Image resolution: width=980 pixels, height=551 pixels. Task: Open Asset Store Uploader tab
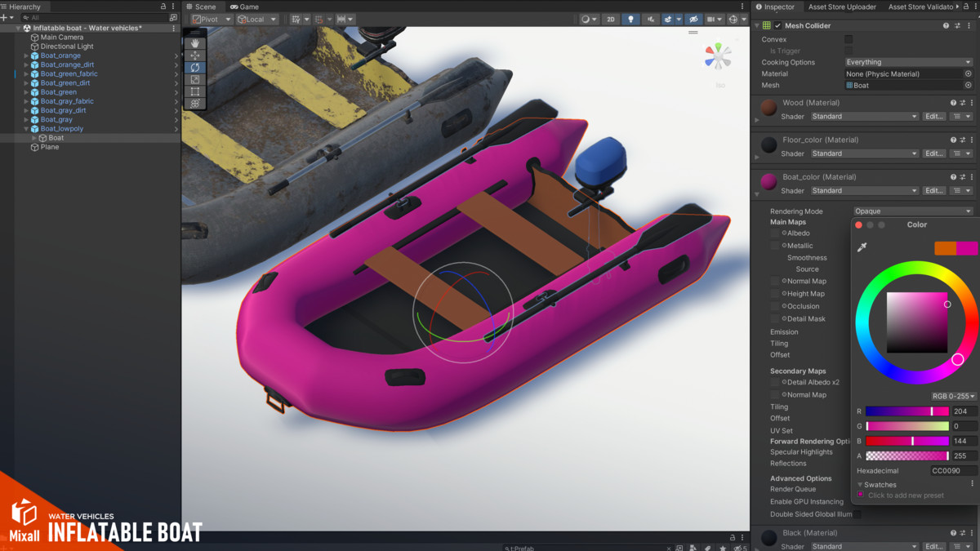(x=842, y=7)
